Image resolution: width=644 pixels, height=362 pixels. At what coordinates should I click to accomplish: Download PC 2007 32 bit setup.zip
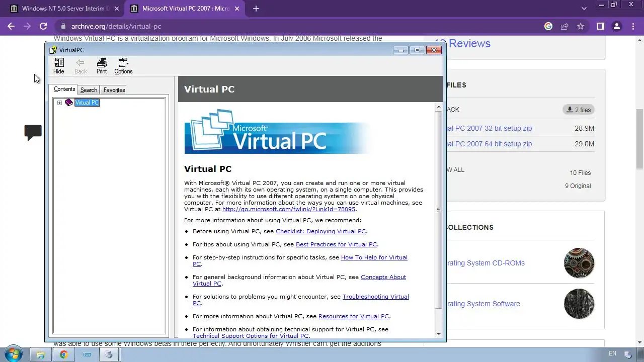click(489, 128)
